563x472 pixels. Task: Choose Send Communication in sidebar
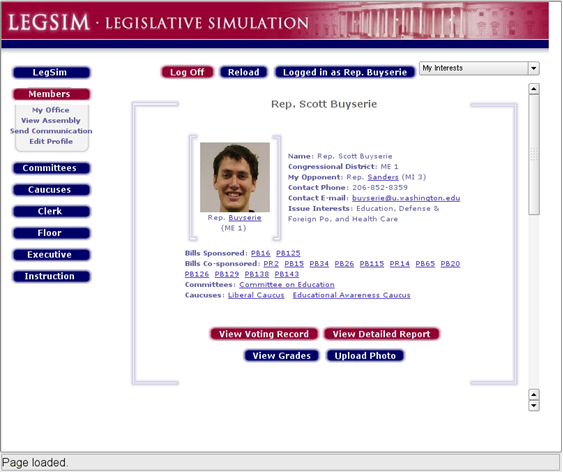[51, 131]
